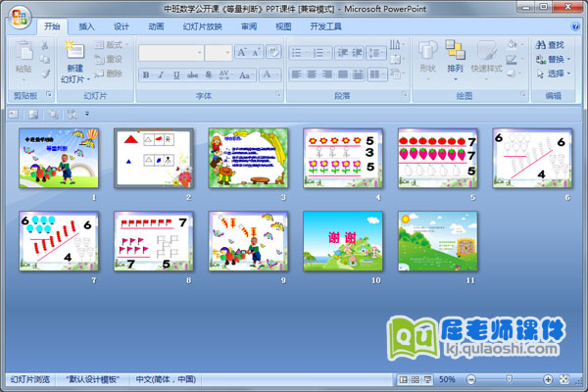This screenshot has height=392, width=588.
Task: Click the Cut scissors icon
Action: (45, 45)
